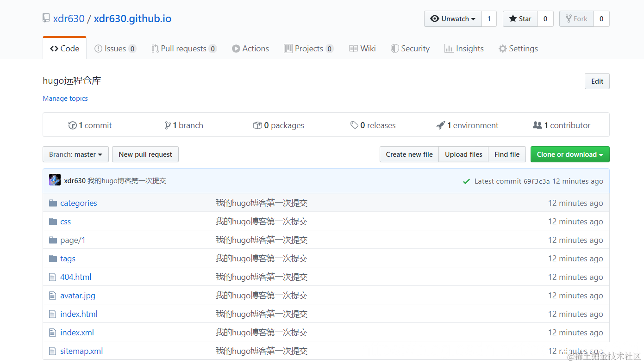Click the people icon beside 1 contributor

(537, 125)
